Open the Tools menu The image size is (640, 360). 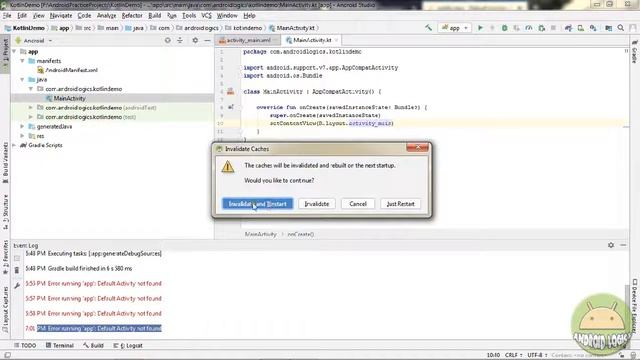(x=189, y=16)
